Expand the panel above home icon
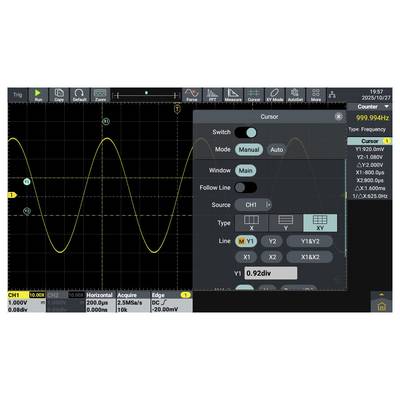Screen dimensions: 400x400 point(381,294)
